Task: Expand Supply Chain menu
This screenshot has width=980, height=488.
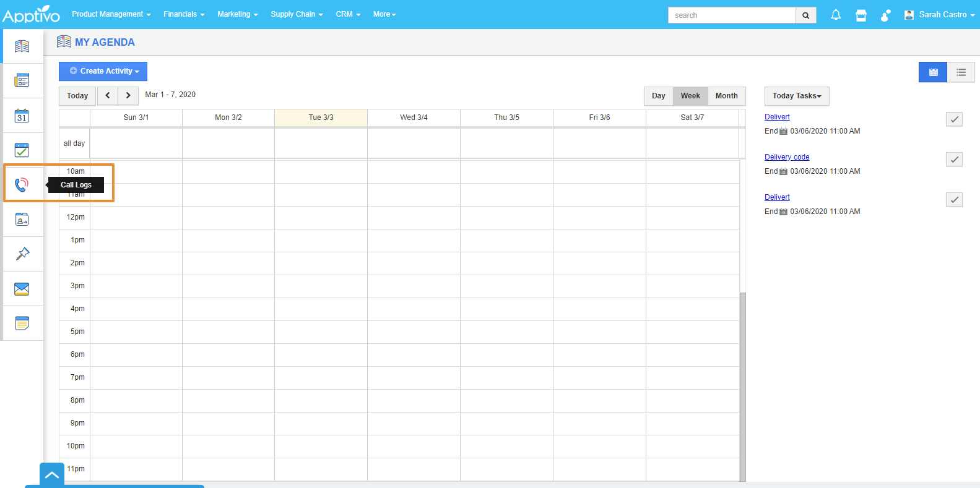Action: [x=297, y=14]
